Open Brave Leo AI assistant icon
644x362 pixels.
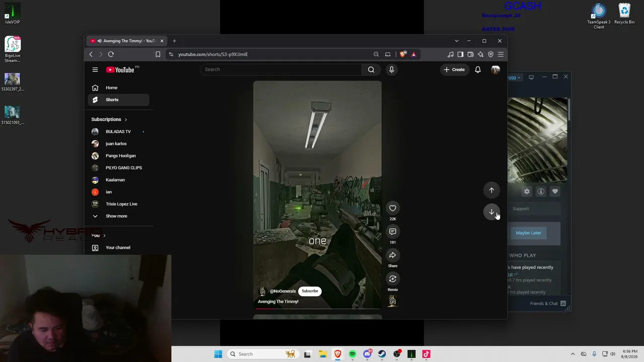coord(480,54)
